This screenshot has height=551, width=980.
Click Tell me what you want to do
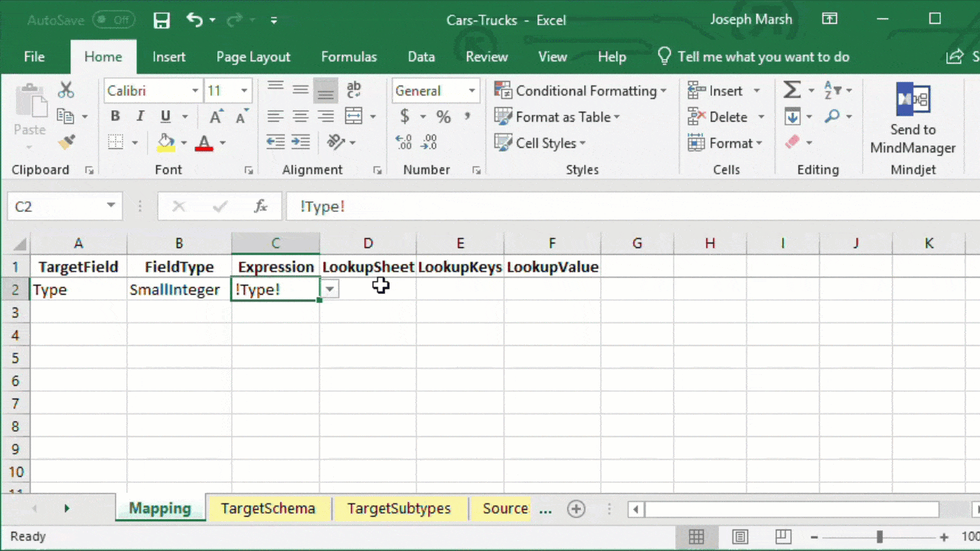tap(753, 57)
